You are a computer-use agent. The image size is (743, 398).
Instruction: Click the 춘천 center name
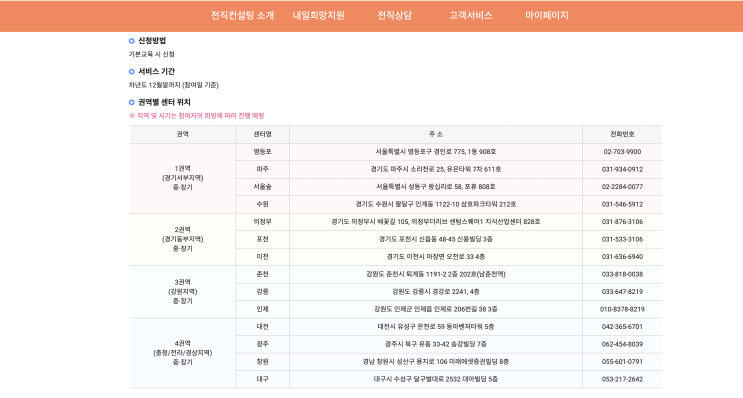263,274
